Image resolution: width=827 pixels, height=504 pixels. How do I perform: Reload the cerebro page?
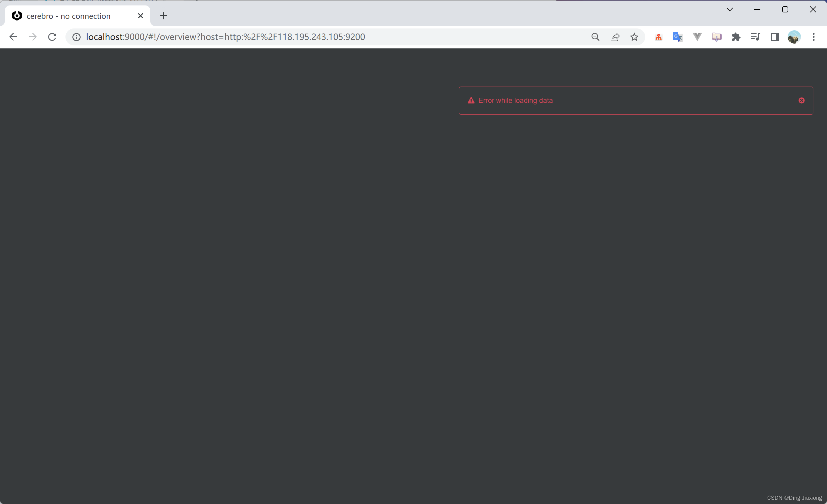pos(52,37)
